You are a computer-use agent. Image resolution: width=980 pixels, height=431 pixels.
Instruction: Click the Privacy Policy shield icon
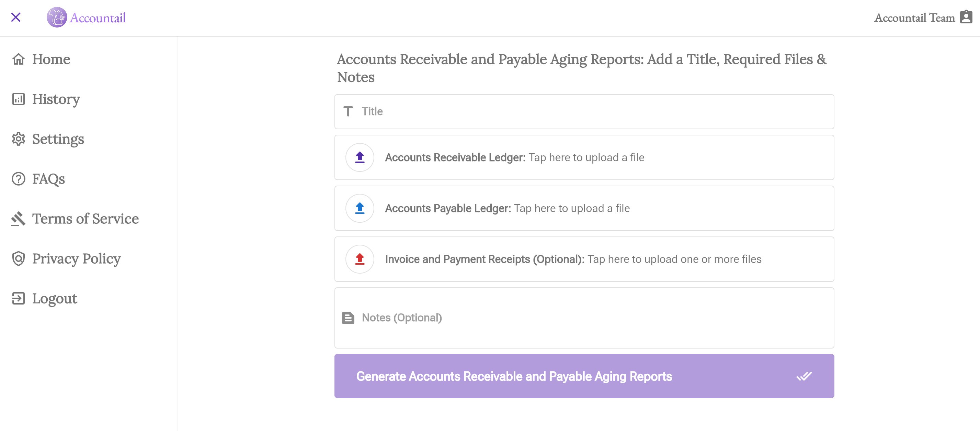coord(18,258)
